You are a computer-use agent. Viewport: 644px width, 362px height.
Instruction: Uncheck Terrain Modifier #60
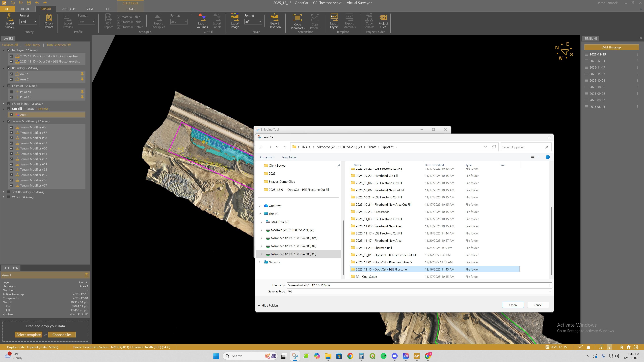click(11, 148)
